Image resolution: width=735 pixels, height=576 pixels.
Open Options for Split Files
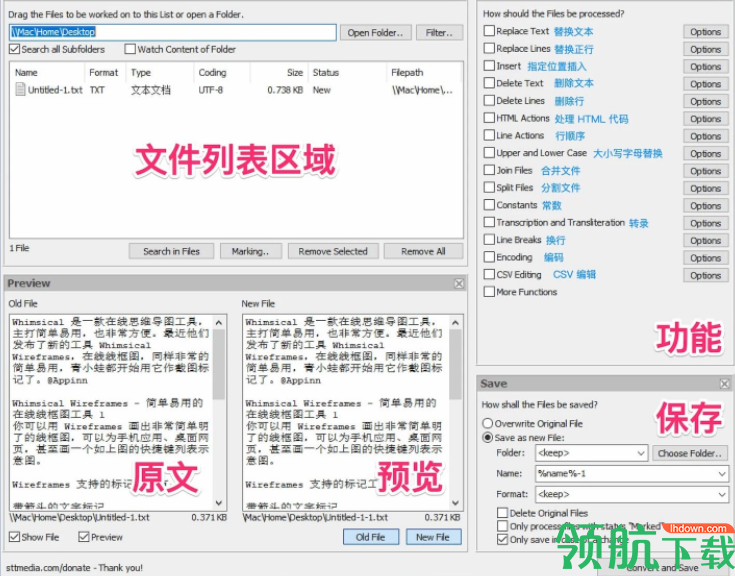point(705,188)
